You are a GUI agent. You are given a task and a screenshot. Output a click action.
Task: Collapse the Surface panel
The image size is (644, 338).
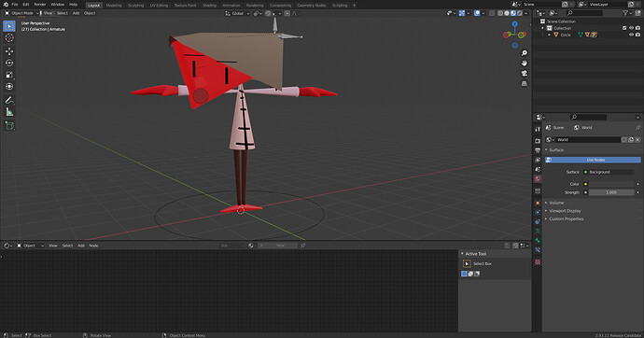coord(555,150)
